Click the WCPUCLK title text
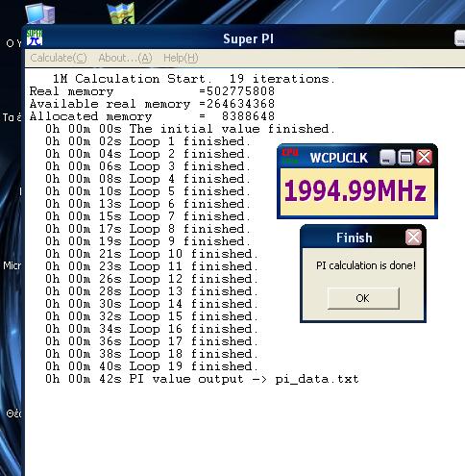The height and width of the screenshot is (476, 465). pos(339,158)
